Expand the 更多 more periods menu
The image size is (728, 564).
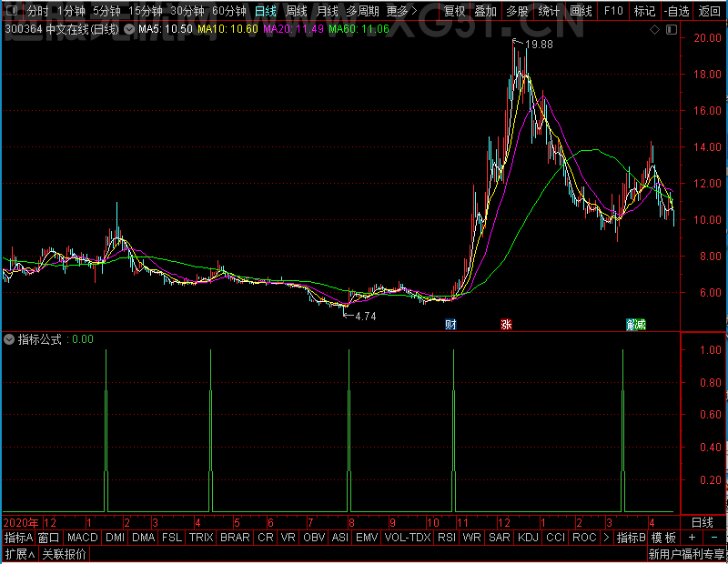(402, 11)
